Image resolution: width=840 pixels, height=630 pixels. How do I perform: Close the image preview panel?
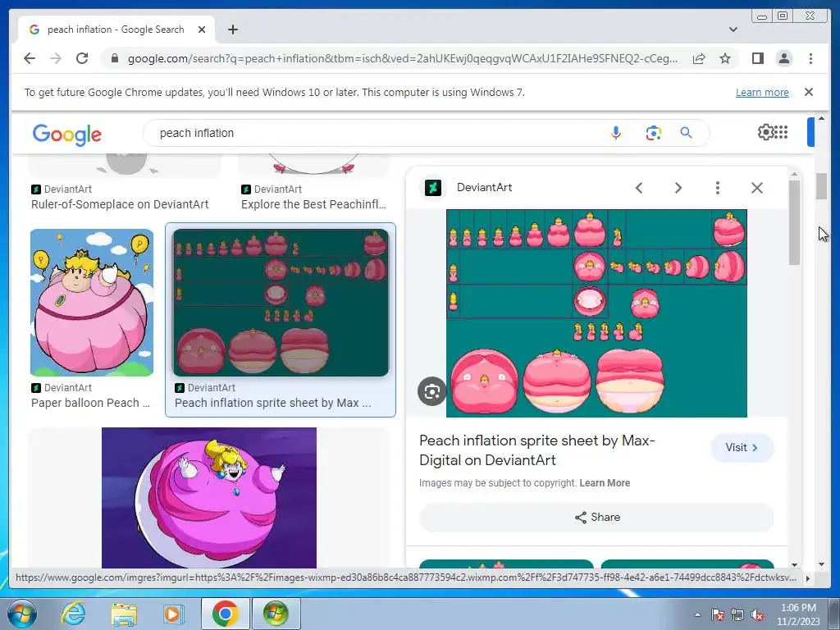coord(757,188)
